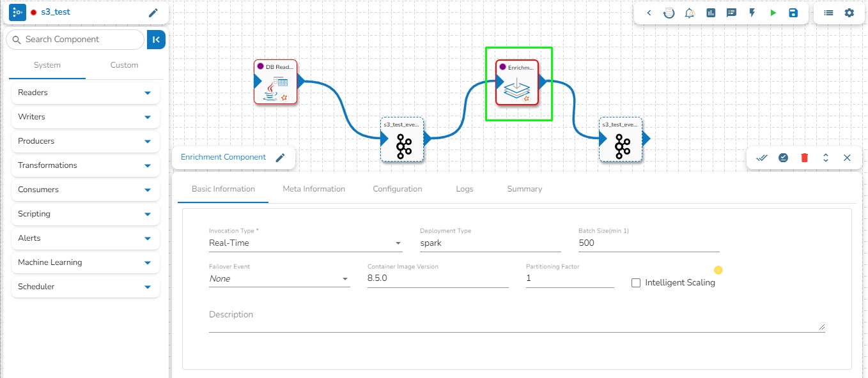Expand the panel with the up-down chevron icon
The height and width of the screenshot is (378, 868).
pyautogui.click(x=826, y=158)
